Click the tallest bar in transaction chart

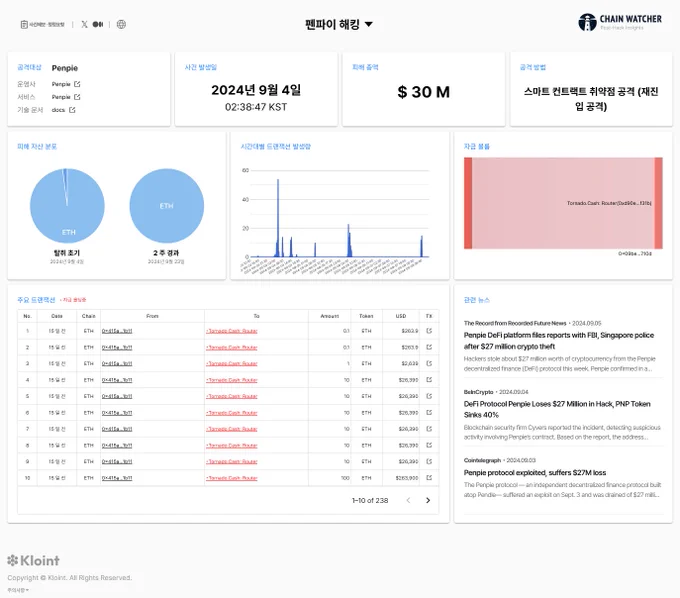(278, 218)
